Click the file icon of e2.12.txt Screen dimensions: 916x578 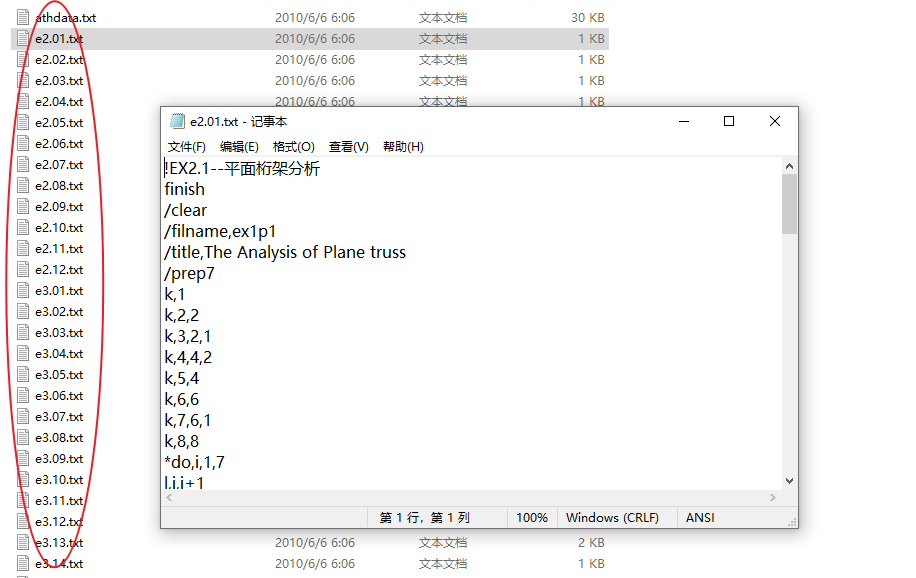pyautogui.click(x=23, y=270)
